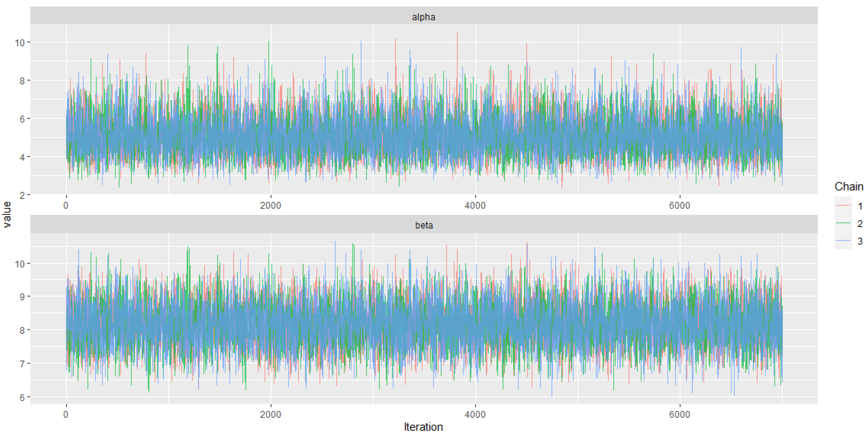Click the red Chain 1 legend swatch
This screenshot has height=435, width=868.
844,205
